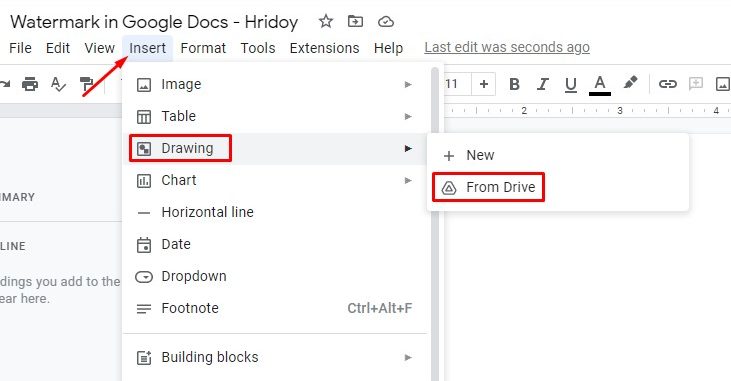This screenshot has width=731, height=381.
Task: Click the Image menu item icon
Action: coord(144,85)
